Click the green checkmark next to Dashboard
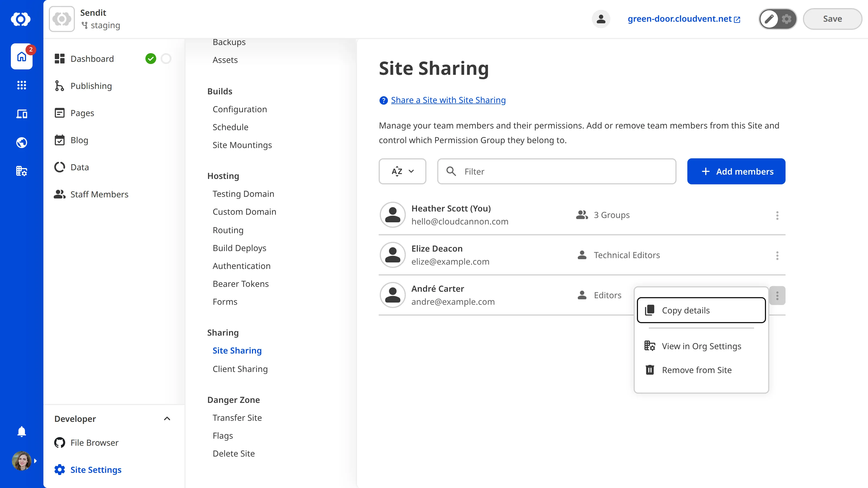868x488 pixels. tap(151, 59)
